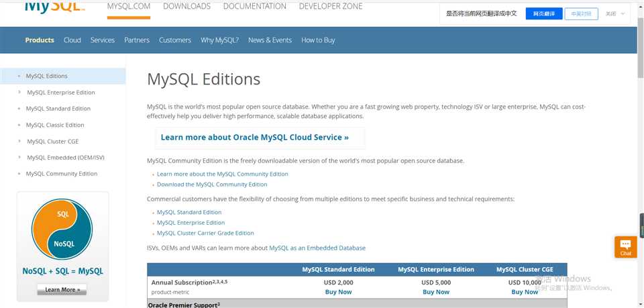Expand MySQL Enterprise Edition sidebar arrow
Screen dimensions: 644x308
click(x=19, y=93)
